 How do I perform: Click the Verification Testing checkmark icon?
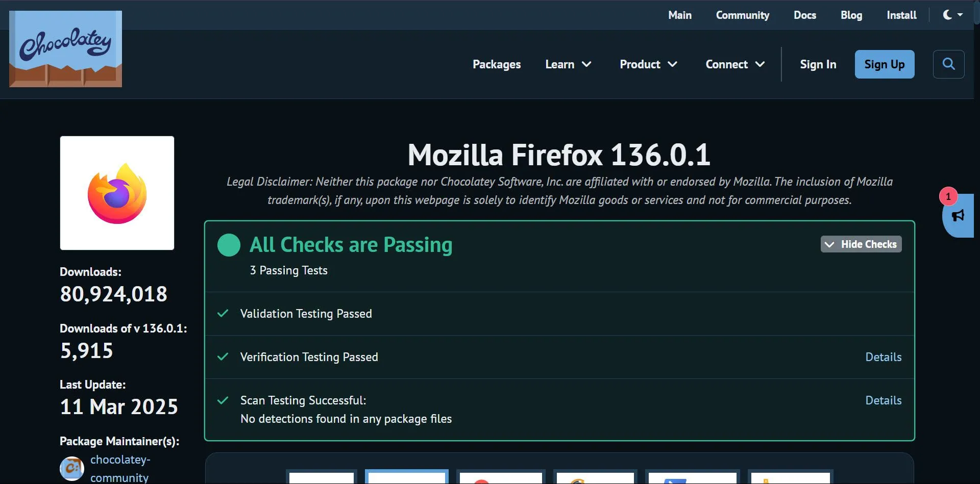tap(223, 356)
